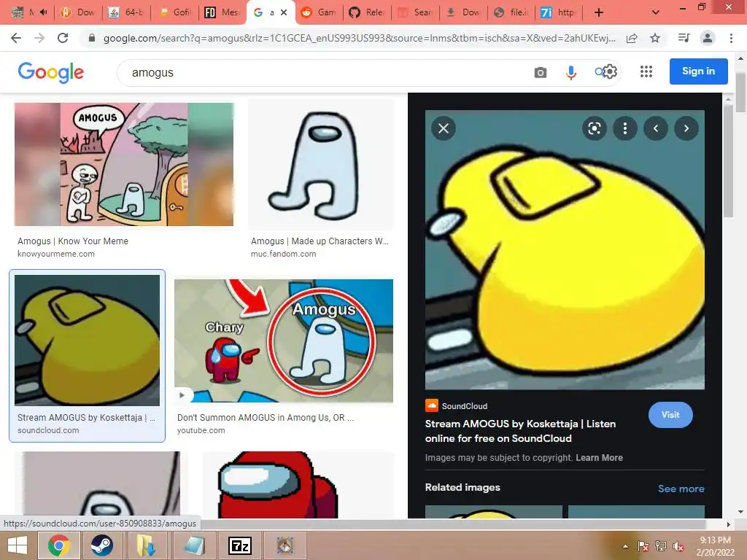Select the Don't Summon AMOGUS YouTube thumbnail

pyautogui.click(x=284, y=341)
